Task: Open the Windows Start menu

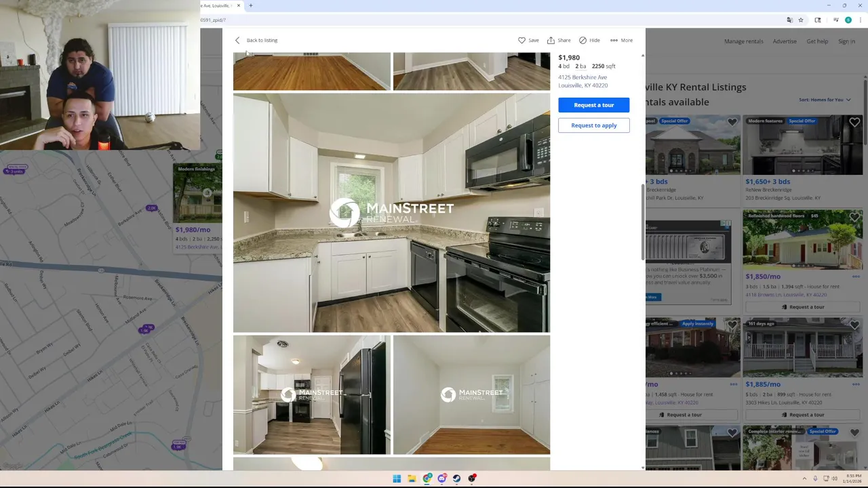Action: [397, 479]
